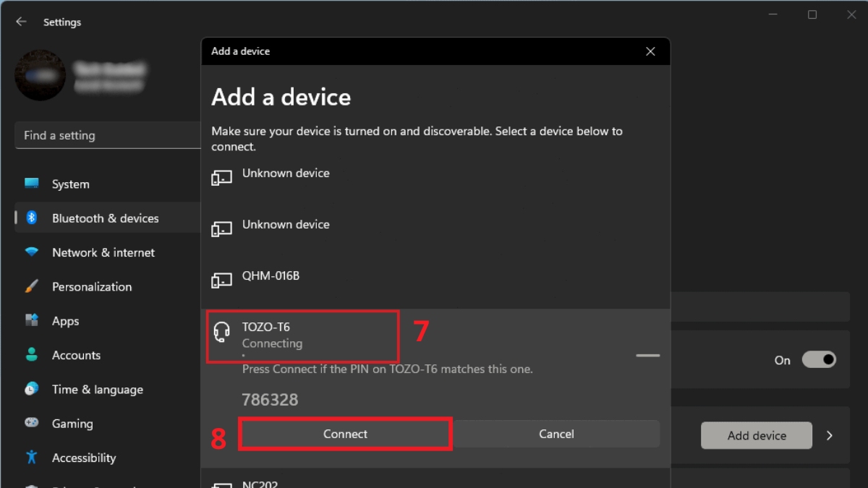The width and height of the screenshot is (868, 488).
Task: Click the Accounts person icon
Action: (x=32, y=354)
